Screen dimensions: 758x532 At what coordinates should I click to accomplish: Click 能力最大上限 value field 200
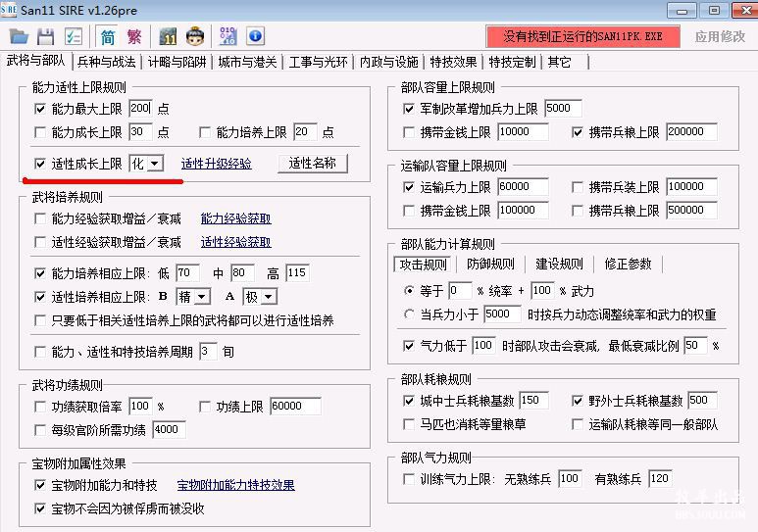[140, 108]
